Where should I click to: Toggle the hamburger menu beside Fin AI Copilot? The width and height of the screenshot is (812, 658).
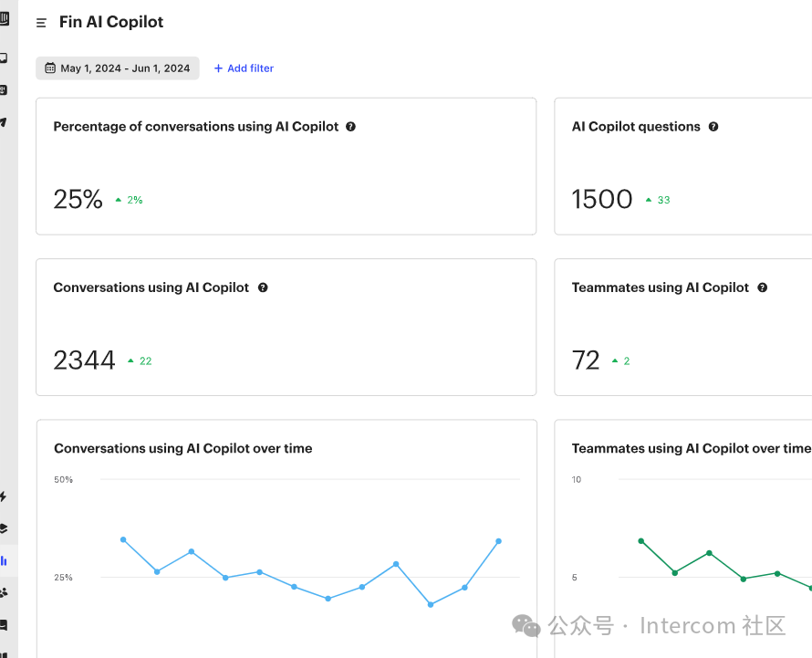pos(41,23)
